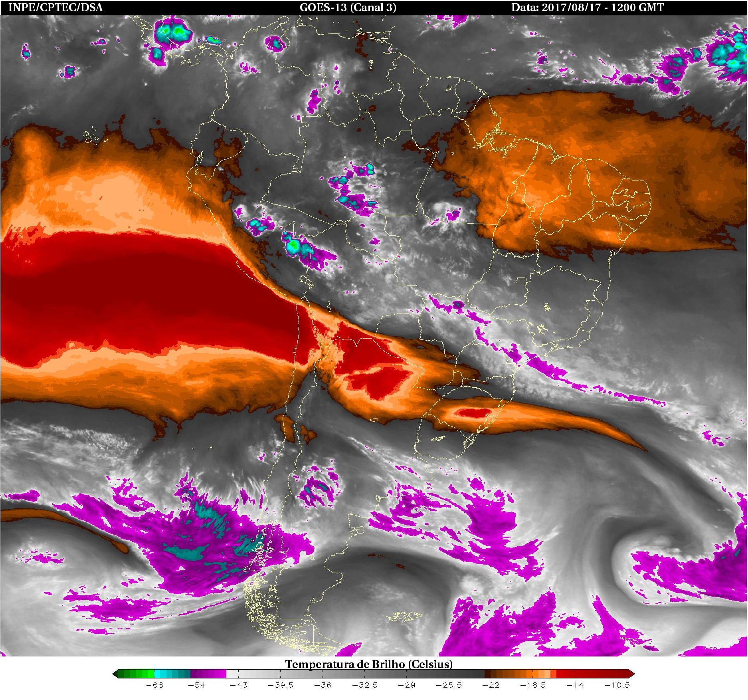
Task: Click the -54 scale label
Action: click(x=197, y=685)
